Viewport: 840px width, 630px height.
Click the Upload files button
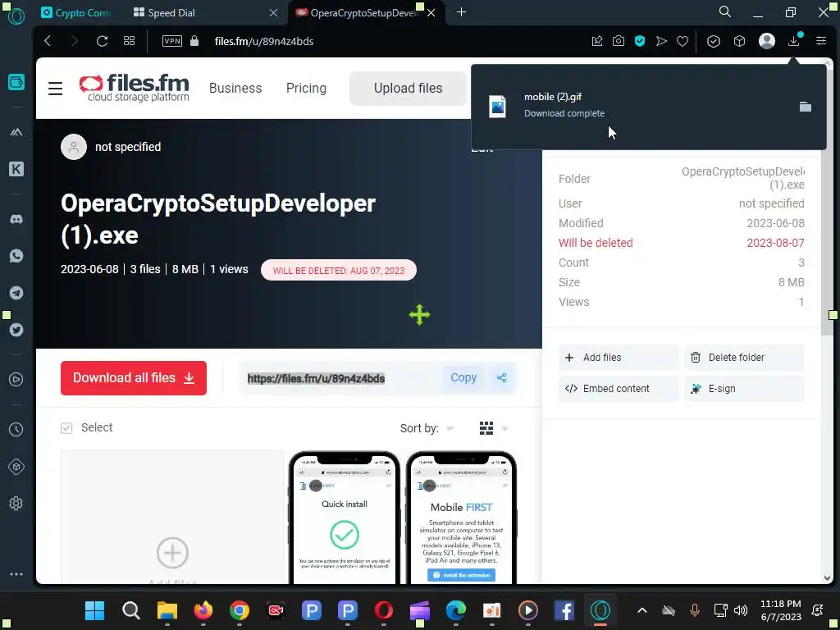(408, 89)
